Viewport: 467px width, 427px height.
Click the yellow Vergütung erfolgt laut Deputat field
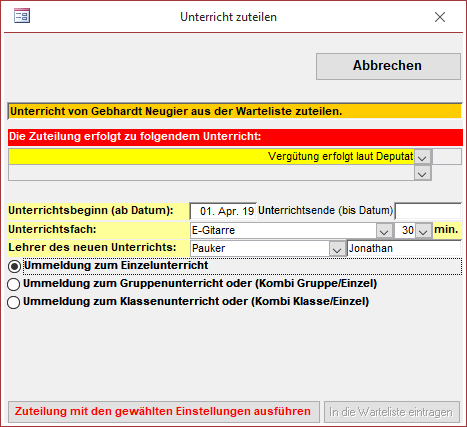point(211,157)
